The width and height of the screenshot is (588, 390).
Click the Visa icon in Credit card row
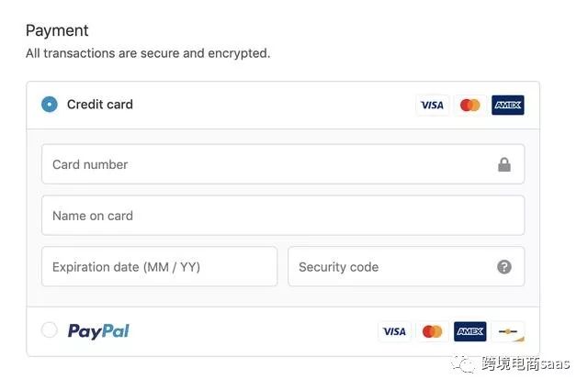pyautogui.click(x=432, y=106)
